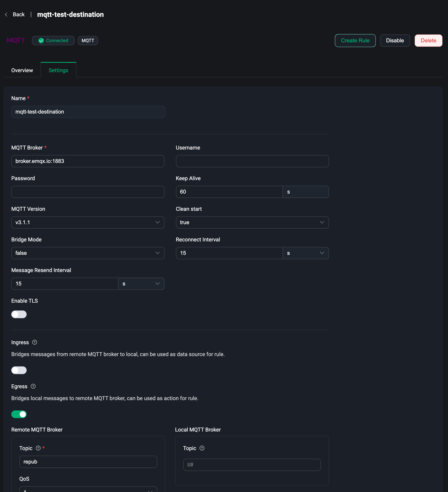The height and width of the screenshot is (492, 448).
Task: Click the purple MQTT logo
Action: (x=16, y=40)
